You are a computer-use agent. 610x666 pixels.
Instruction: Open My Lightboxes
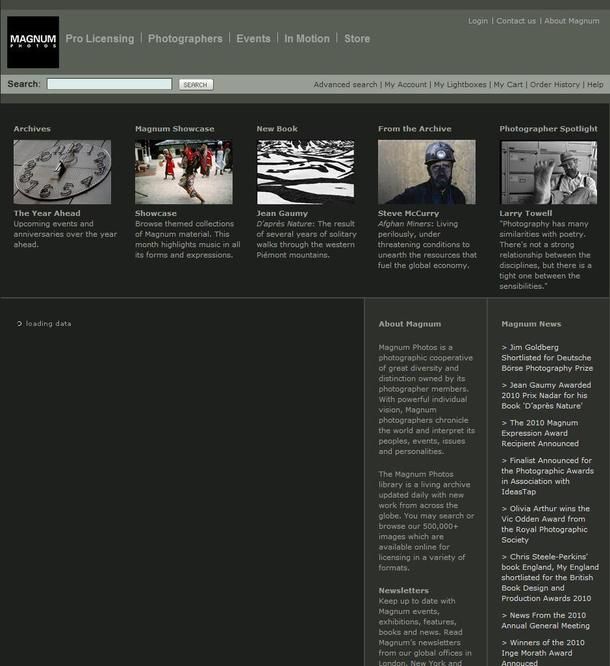click(460, 85)
